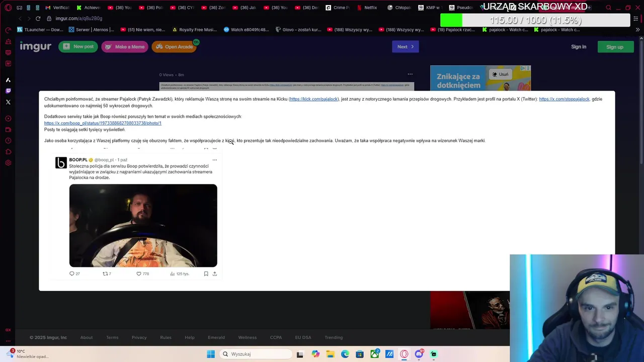
Task: Open three-dot menu on imgur post
Action: (x=410, y=74)
